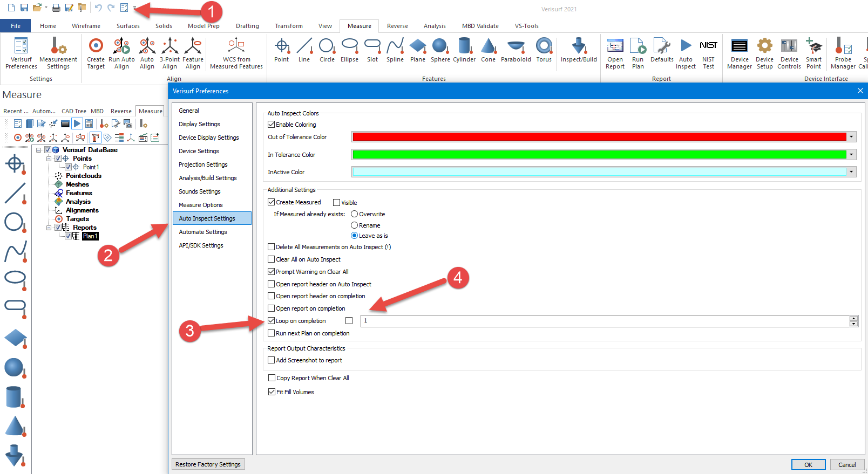Screen dimensions: 868x474
Task: Click the Cancel button
Action: 847,465
